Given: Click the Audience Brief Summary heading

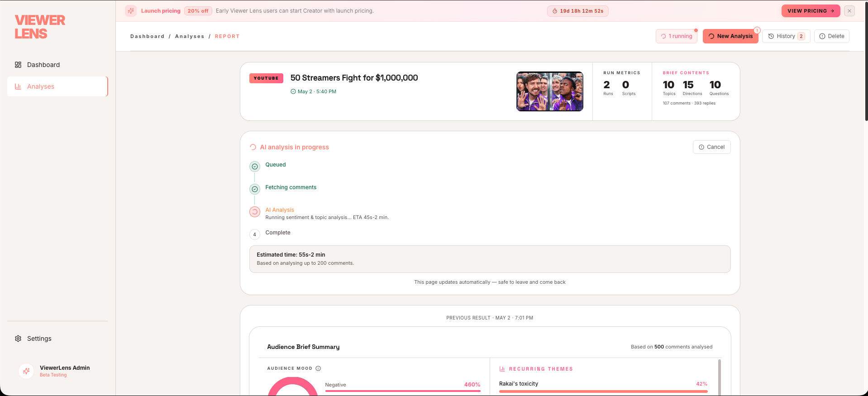Looking at the screenshot, I should pyautogui.click(x=303, y=347).
